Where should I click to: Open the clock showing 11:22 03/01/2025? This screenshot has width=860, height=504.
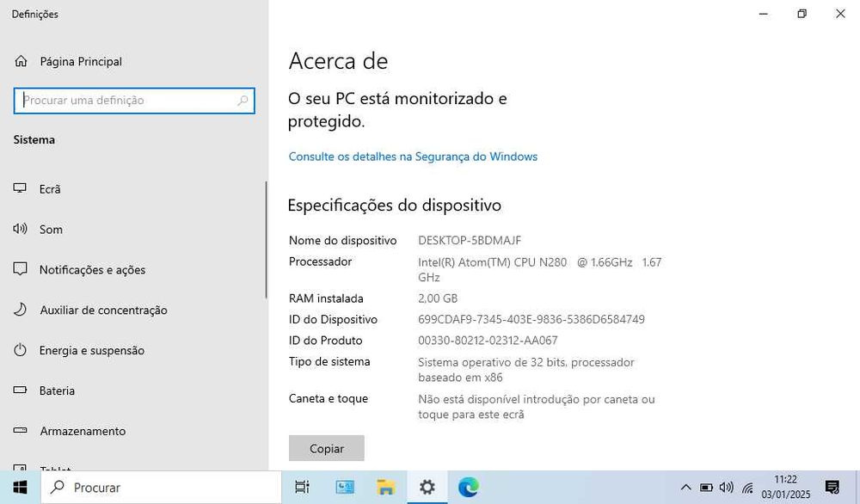coord(785,487)
